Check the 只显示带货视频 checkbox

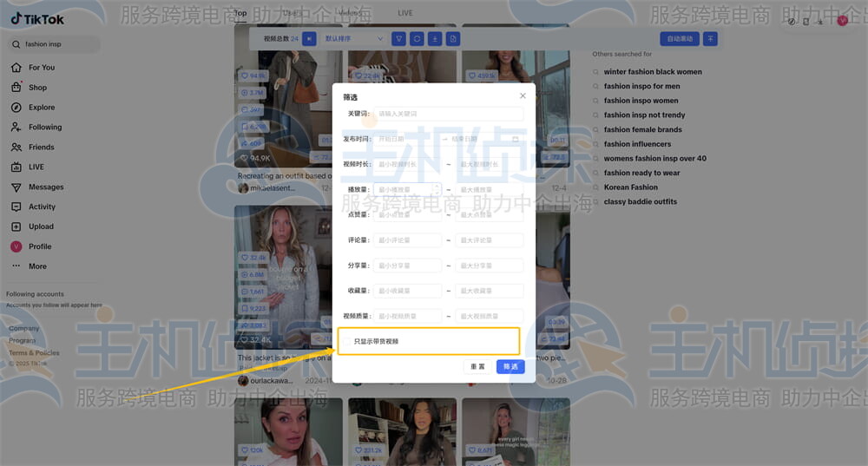[x=348, y=341]
